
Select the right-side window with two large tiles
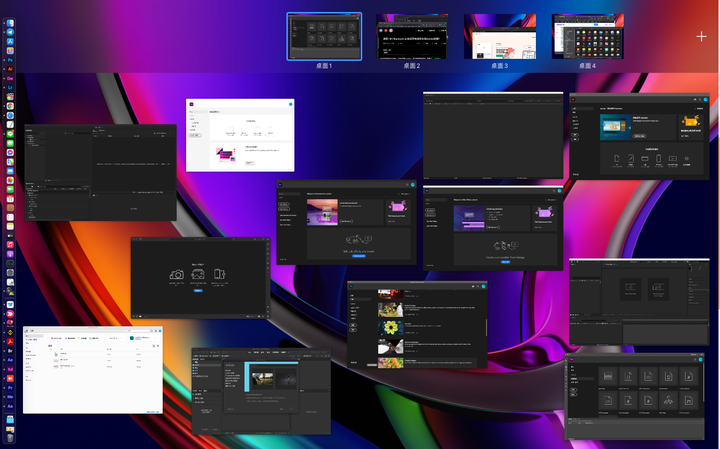tap(639, 302)
